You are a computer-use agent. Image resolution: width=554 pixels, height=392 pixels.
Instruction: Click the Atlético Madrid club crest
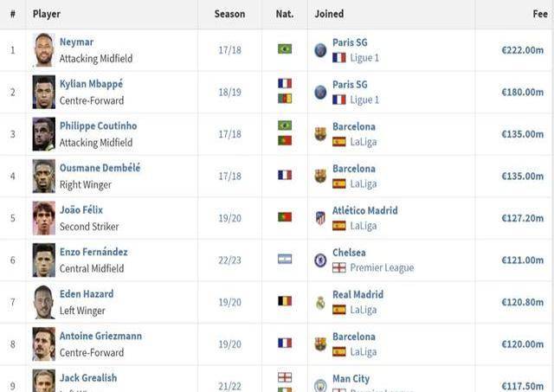pos(320,218)
